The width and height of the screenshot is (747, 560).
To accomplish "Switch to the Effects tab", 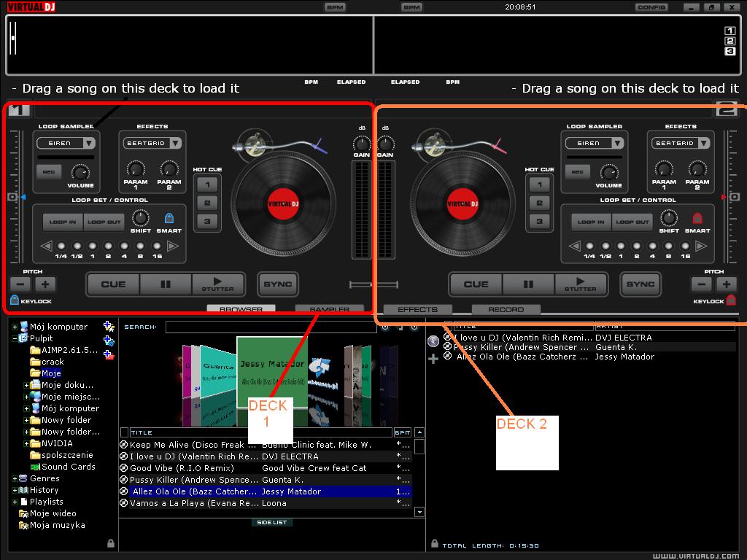I will [x=417, y=309].
